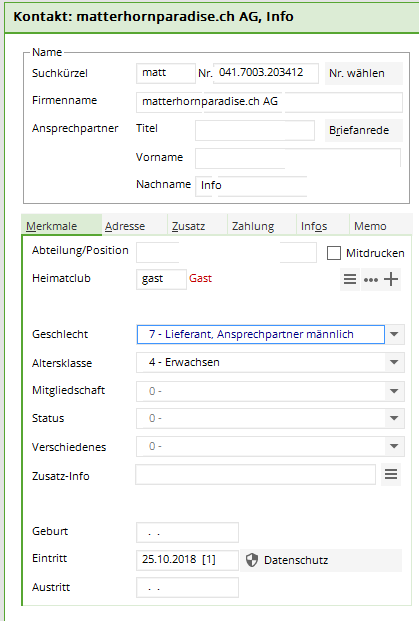
Task: Expand the Geschlecht dropdown arrow
Action: pyautogui.click(x=394, y=334)
